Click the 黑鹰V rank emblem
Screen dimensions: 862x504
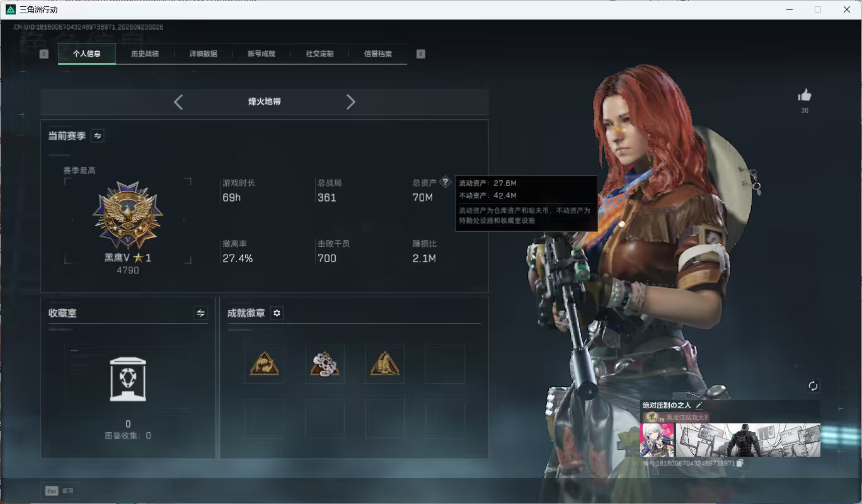[x=128, y=215]
